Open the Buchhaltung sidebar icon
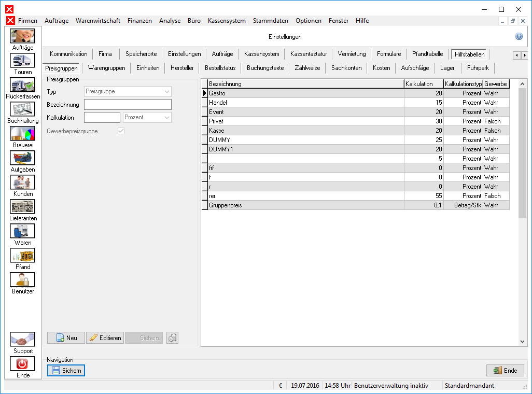Image resolution: width=532 pixels, height=394 pixels. coord(22,109)
